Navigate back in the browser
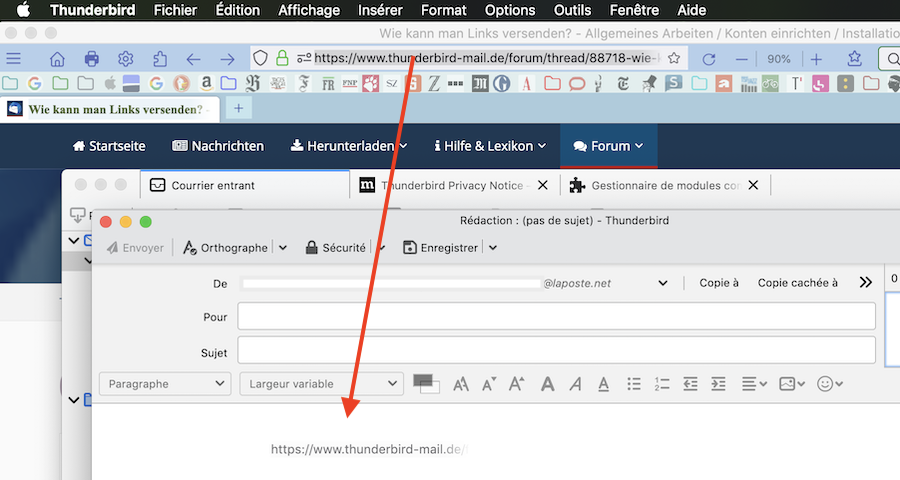The height and width of the screenshot is (480, 900). 193,59
